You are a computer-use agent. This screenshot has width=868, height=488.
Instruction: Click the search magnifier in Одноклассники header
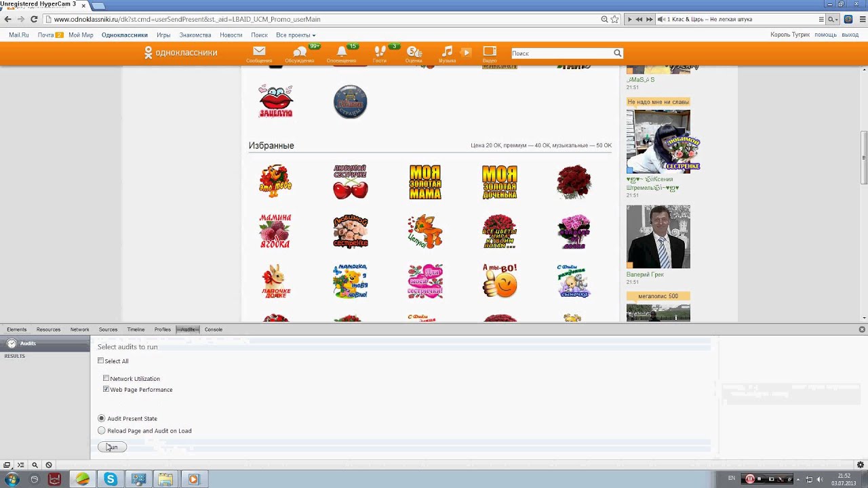click(617, 53)
